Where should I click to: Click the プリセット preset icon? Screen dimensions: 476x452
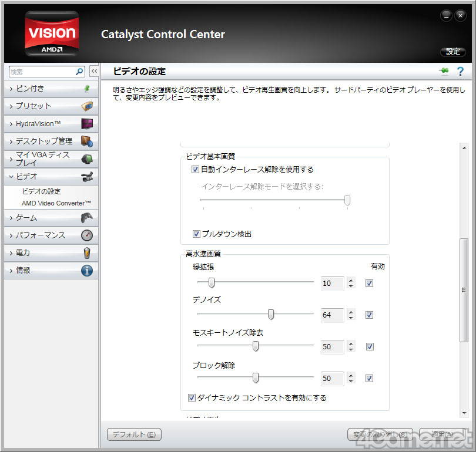click(87, 106)
